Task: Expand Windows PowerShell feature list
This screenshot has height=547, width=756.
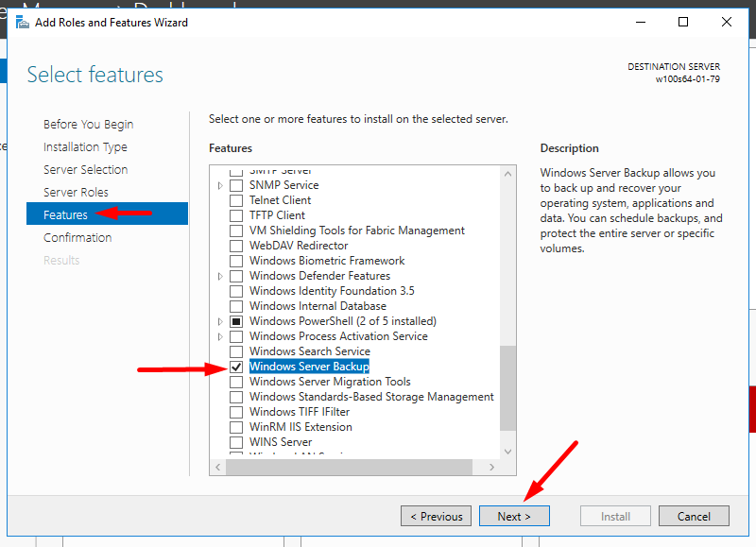Action: [x=221, y=321]
